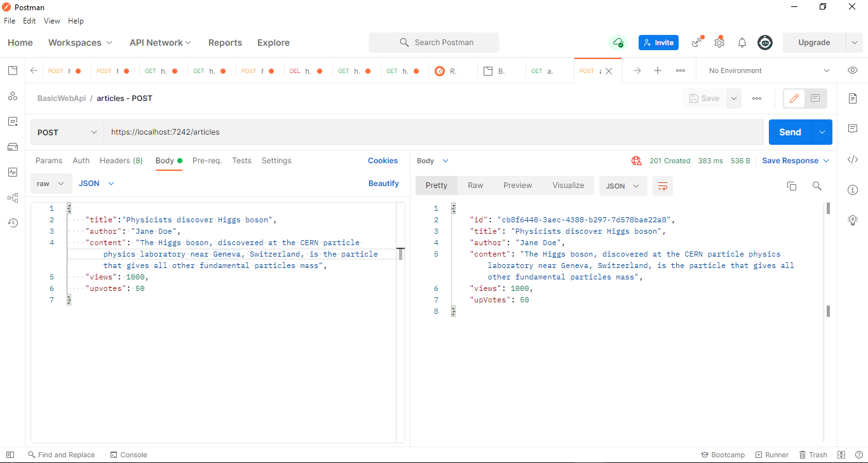Open the Console in status bar

[128, 455]
